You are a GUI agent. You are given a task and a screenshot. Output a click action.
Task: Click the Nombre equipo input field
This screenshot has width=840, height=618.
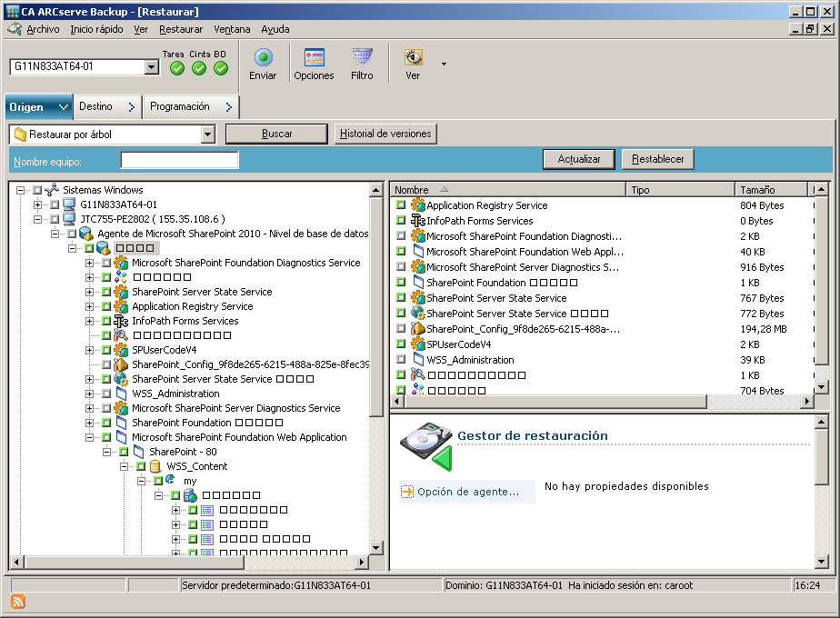click(179, 161)
